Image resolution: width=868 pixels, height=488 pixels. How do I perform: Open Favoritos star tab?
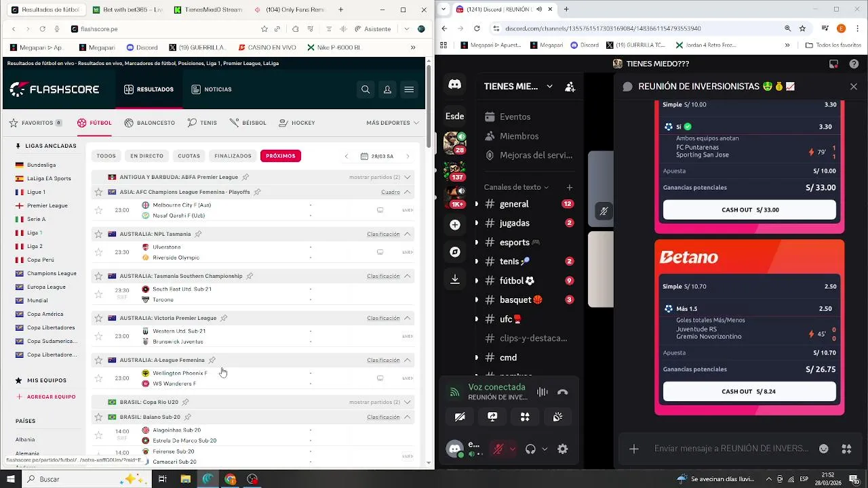click(x=35, y=123)
